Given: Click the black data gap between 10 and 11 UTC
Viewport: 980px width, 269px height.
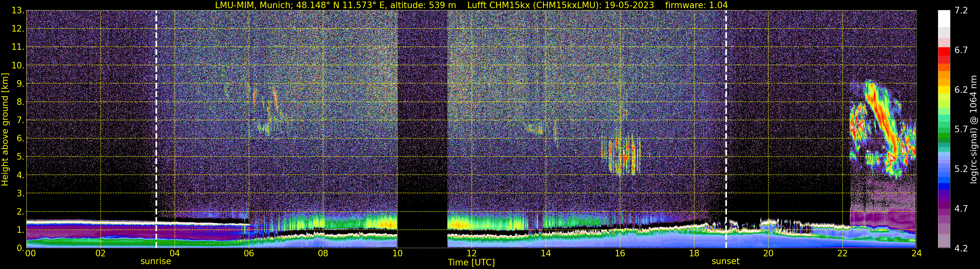Looking at the screenshot, I should (422, 130).
